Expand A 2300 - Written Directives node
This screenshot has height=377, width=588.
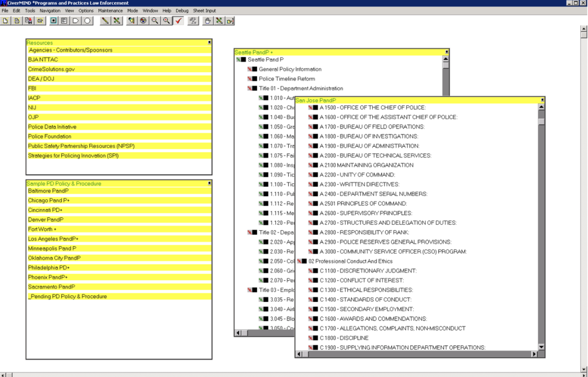coord(310,184)
